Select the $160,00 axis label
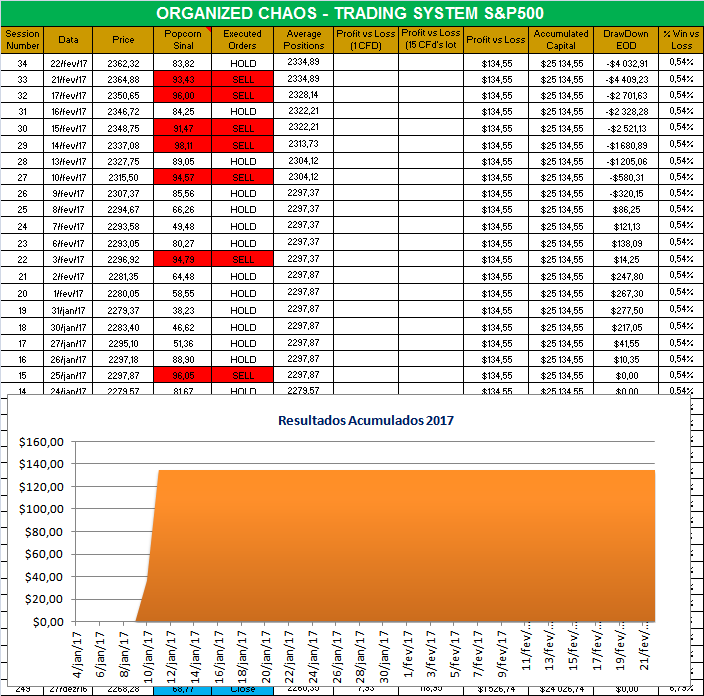The width and height of the screenshot is (704, 696). point(41,442)
